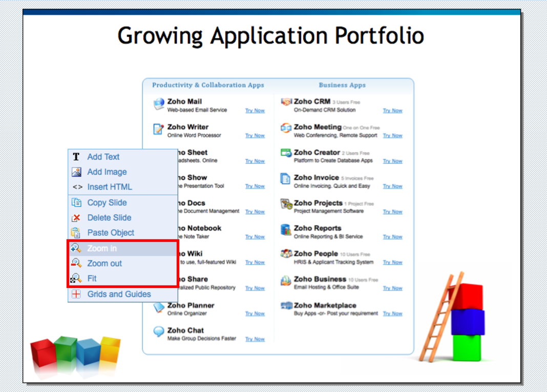The image size is (547, 392).
Task: Open the Try Now link for Zoho Mail
Action: tap(255, 111)
